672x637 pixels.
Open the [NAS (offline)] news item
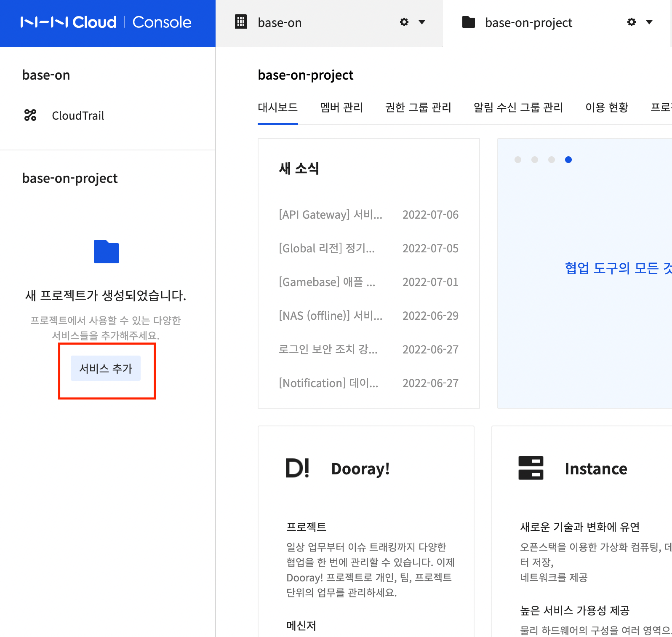pyautogui.click(x=331, y=316)
